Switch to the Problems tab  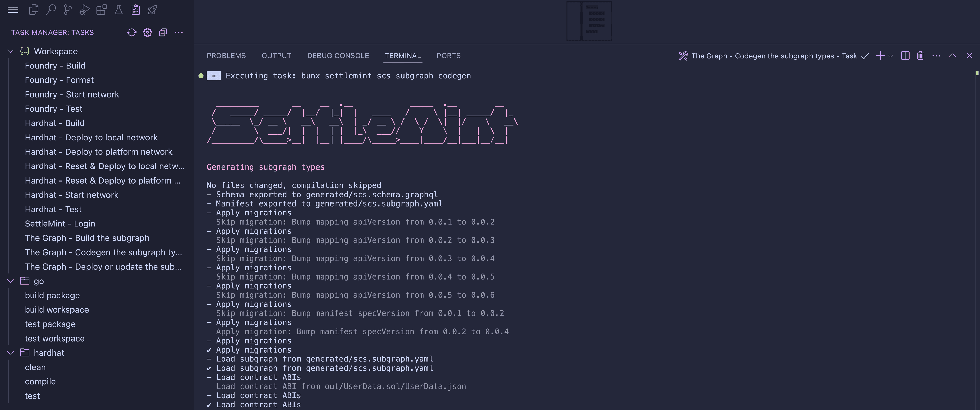coord(226,56)
